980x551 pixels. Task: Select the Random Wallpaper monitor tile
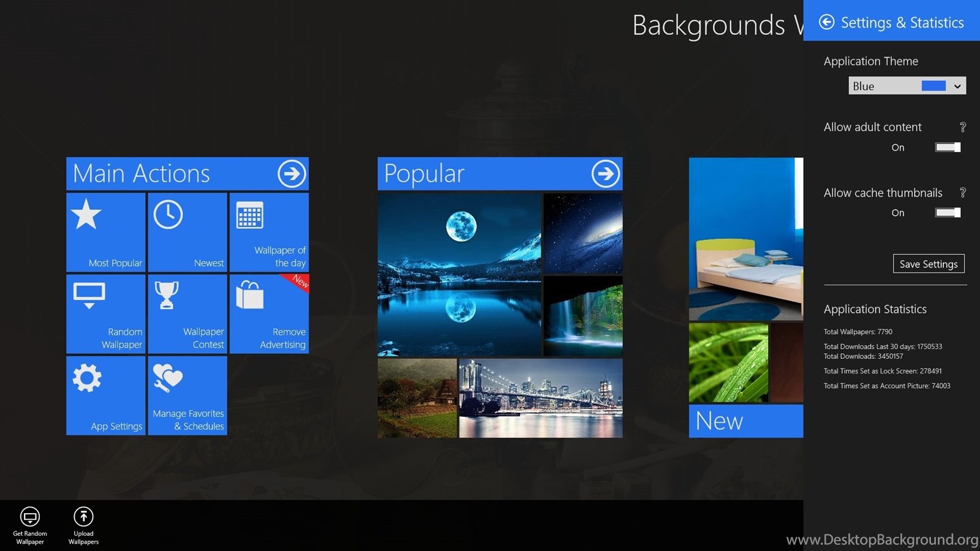pyautogui.click(x=106, y=313)
